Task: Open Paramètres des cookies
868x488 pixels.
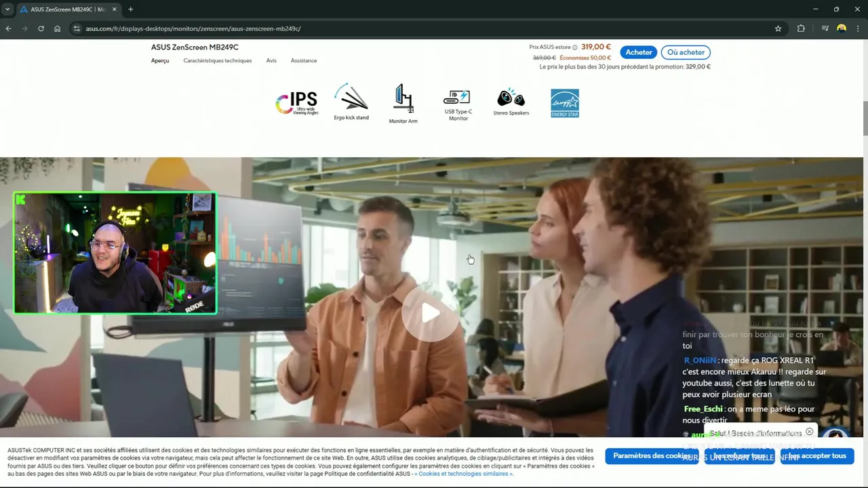Action: click(652, 456)
